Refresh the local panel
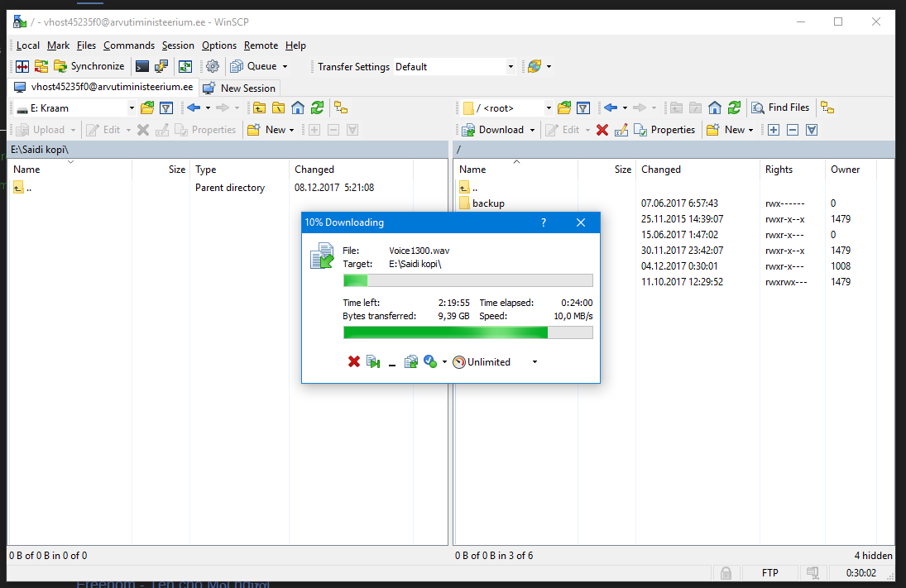The image size is (906, 588). [x=317, y=108]
